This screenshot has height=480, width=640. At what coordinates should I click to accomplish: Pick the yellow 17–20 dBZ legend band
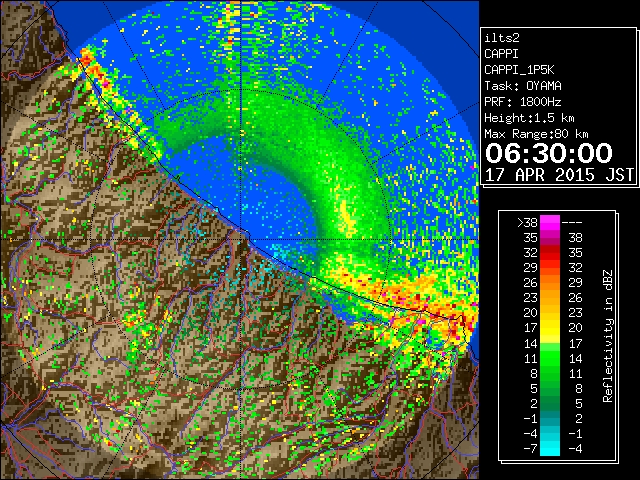[550, 328]
